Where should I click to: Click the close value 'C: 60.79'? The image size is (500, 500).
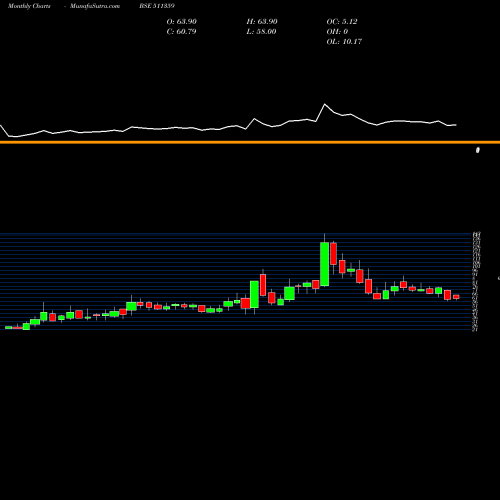point(181,31)
